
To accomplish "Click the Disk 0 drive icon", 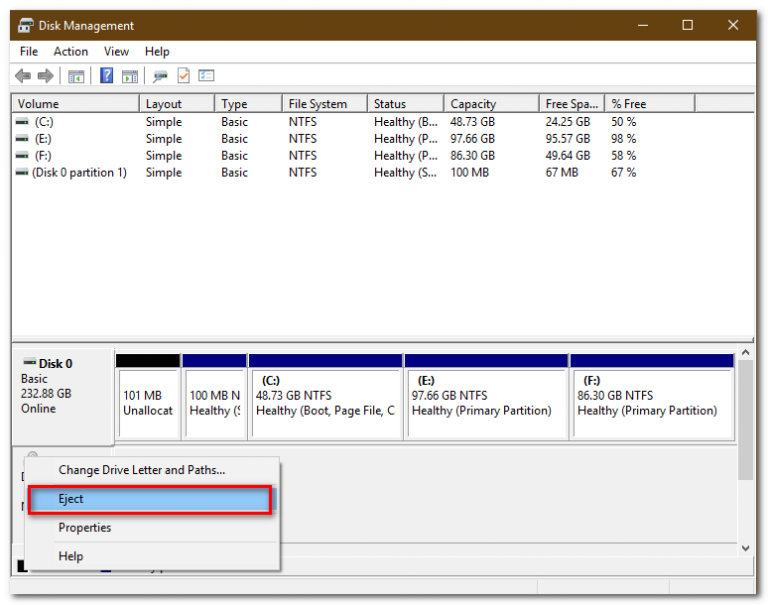I will (29, 363).
